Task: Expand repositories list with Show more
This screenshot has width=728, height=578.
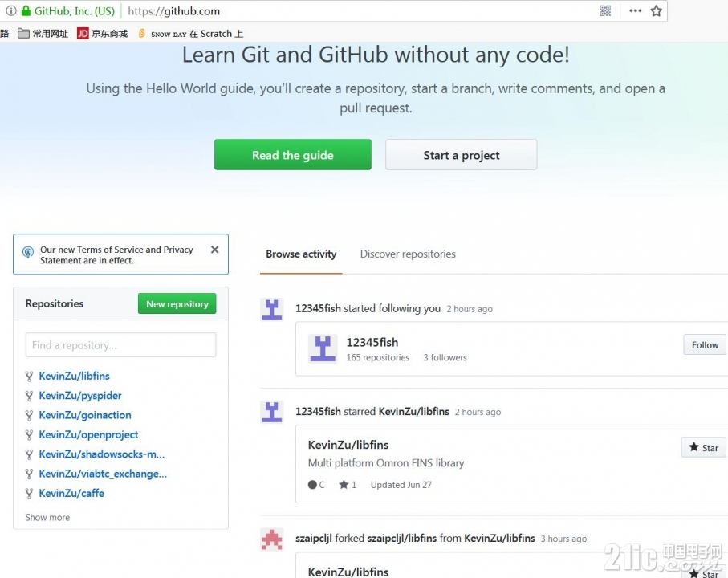Action: [x=47, y=517]
